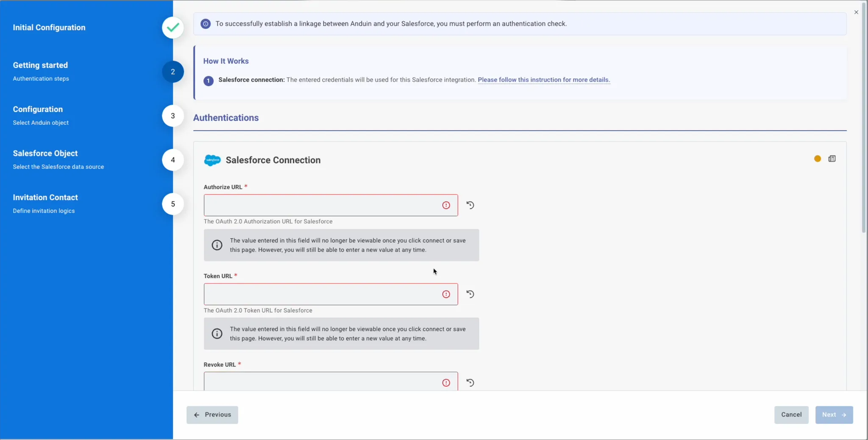The width and height of the screenshot is (868, 440).
Task: Click the error icon inside Token URL field
Action: (446, 294)
